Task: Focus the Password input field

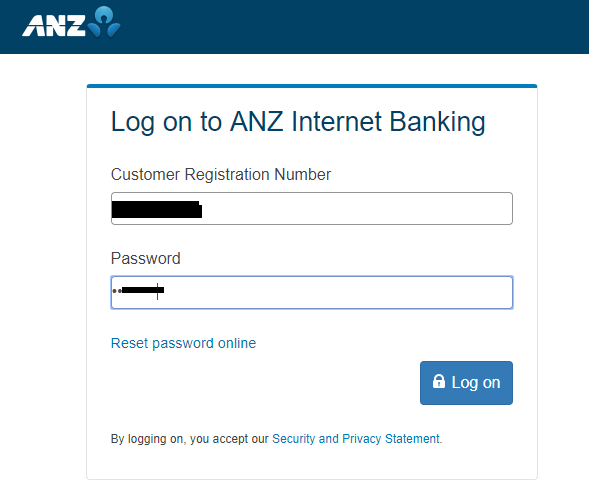Action: click(312, 293)
